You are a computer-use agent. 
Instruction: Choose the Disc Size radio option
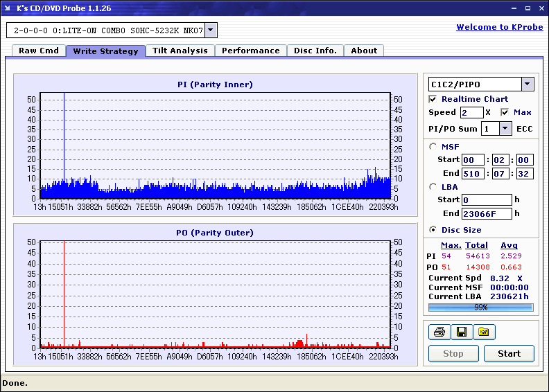pyautogui.click(x=433, y=230)
